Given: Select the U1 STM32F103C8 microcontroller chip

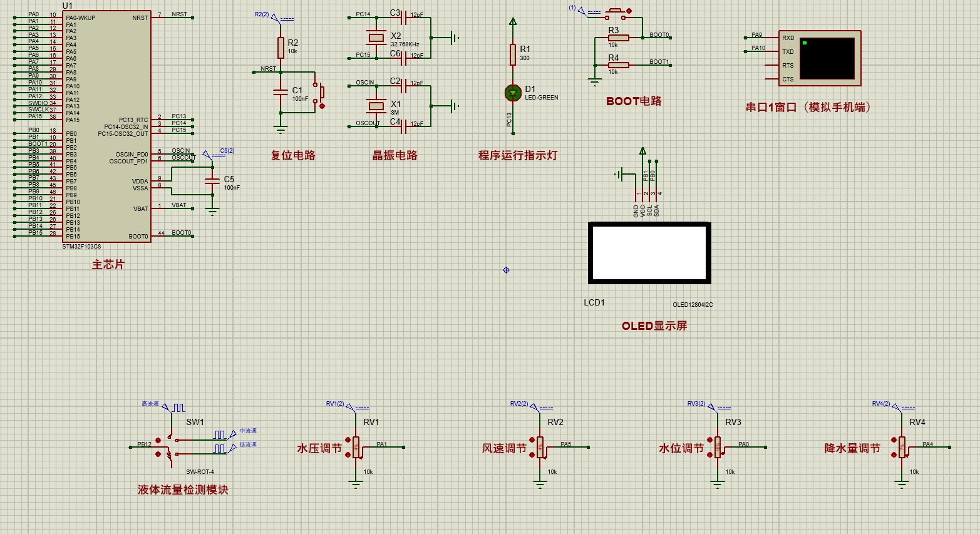Looking at the screenshot, I should click(x=106, y=126).
